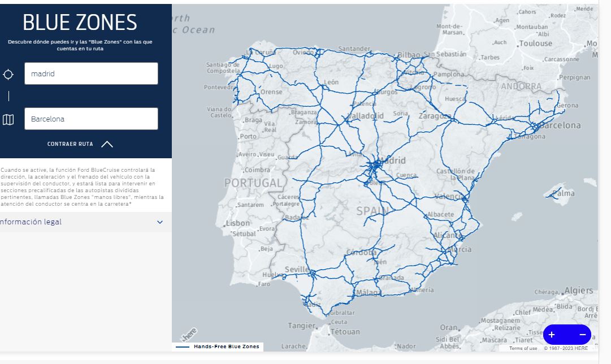Open the Terms of use link
Image resolution: width=611 pixels, height=364 pixels.
pyautogui.click(x=523, y=348)
